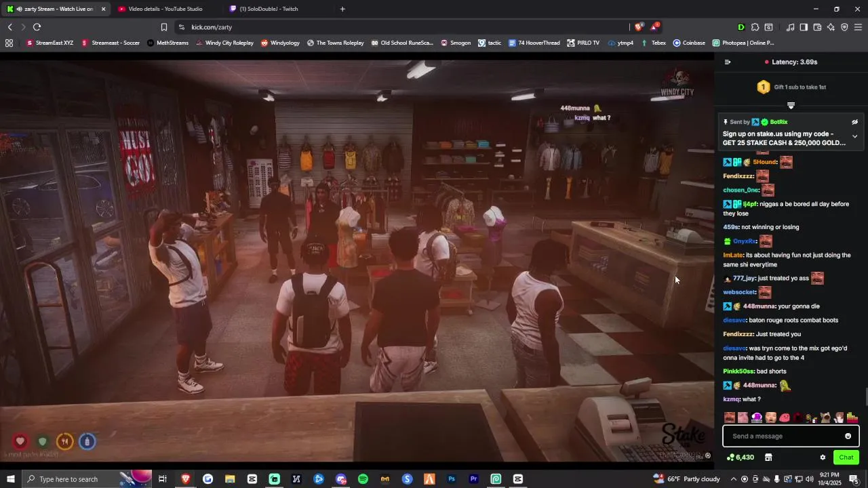Screen dimensions: 868x488
Task: Open Windows notification center icon
Action: (854, 479)
